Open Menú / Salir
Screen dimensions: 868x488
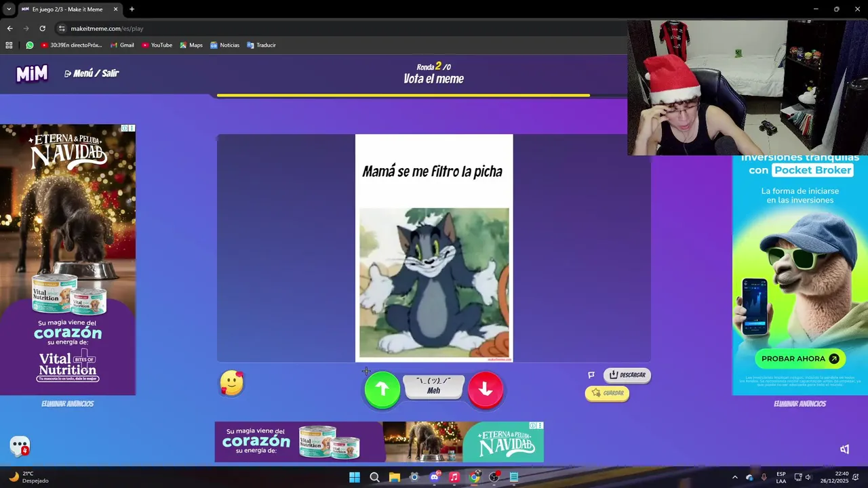(x=92, y=73)
